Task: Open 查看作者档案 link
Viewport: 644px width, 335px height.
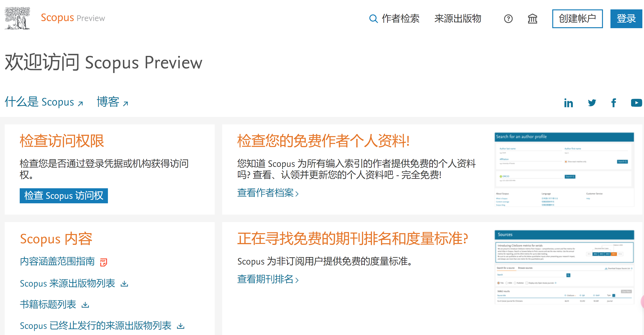Action: pos(268,193)
